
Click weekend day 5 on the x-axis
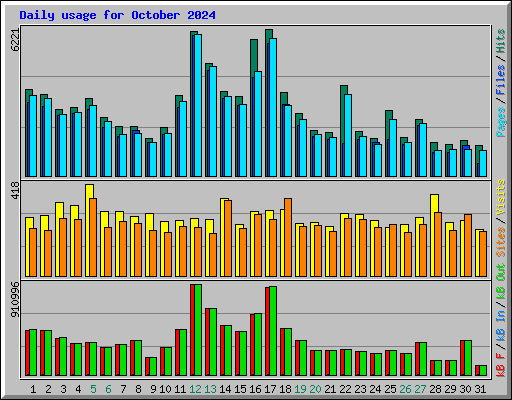93,389
